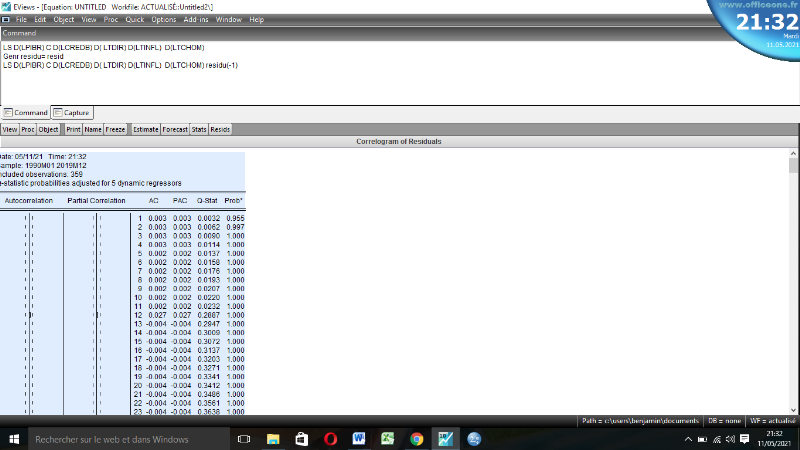Image resolution: width=800 pixels, height=450 pixels.
Task: Click the DB = none status entry
Action: [x=724, y=421]
